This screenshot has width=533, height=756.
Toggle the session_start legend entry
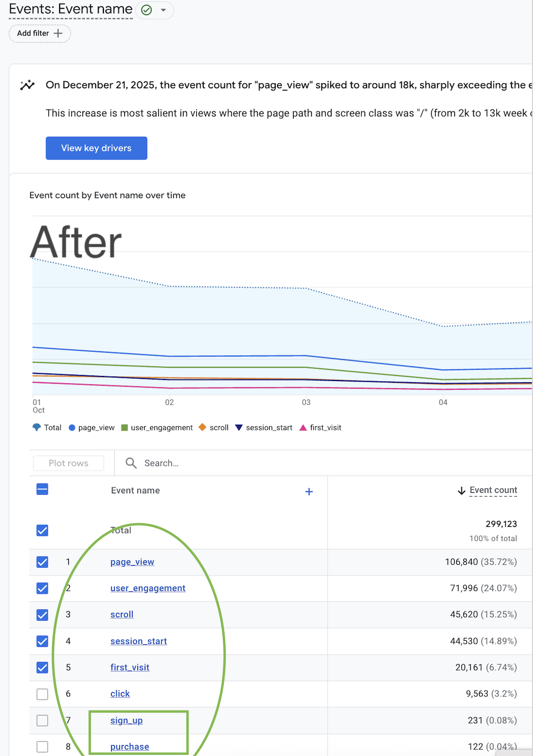click(x=263, y=427)
